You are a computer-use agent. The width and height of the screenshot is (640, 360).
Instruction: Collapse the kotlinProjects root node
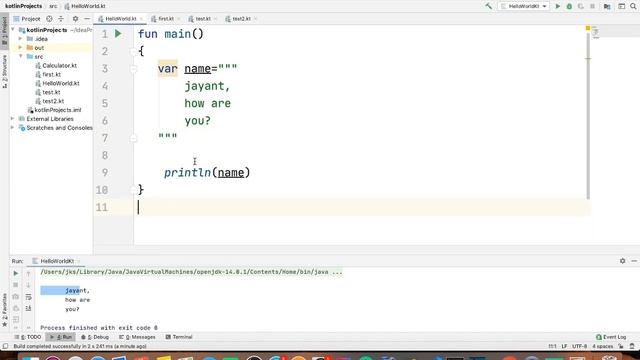coord(13,30)
